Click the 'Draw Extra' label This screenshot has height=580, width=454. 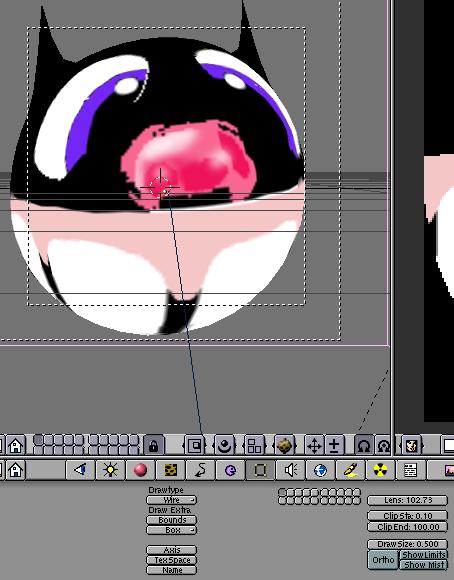(x=169, y=510)
